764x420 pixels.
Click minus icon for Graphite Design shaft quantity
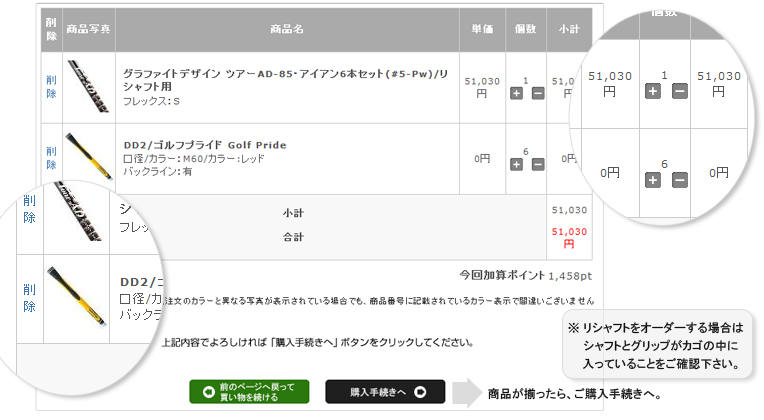pyautogui.click(x=538, y=93)
